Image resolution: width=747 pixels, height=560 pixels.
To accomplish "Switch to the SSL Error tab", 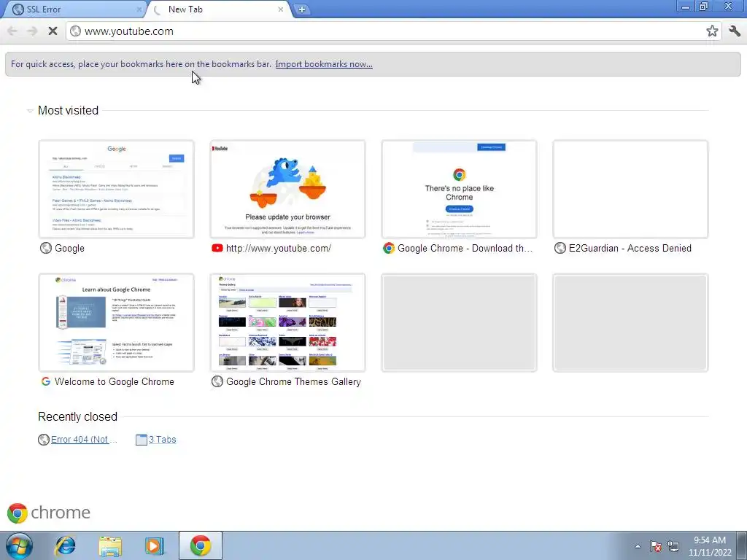I will click(x=74, y=9).
